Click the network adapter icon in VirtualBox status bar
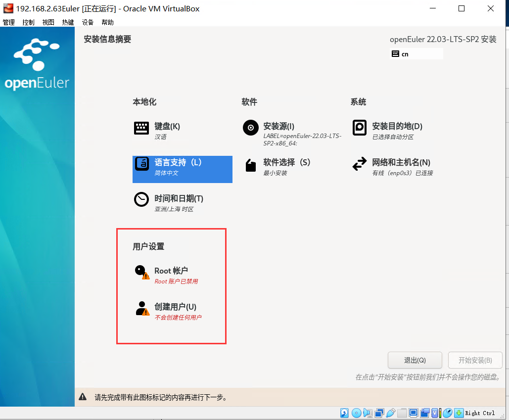Viewport: 509px width, 420px height. coord(379,413)
